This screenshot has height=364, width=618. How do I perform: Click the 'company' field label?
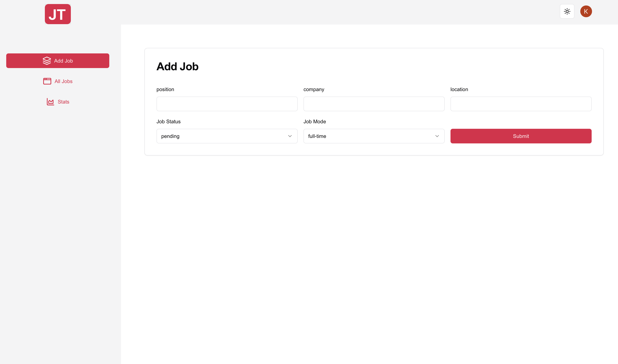coord(314,89)
